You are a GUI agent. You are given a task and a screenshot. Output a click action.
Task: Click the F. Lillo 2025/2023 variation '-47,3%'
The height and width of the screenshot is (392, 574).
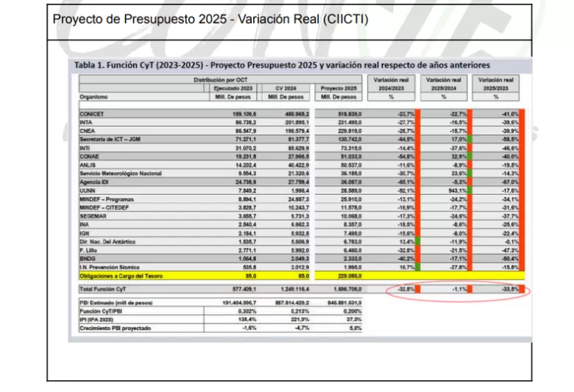click(x=510, y=250)
